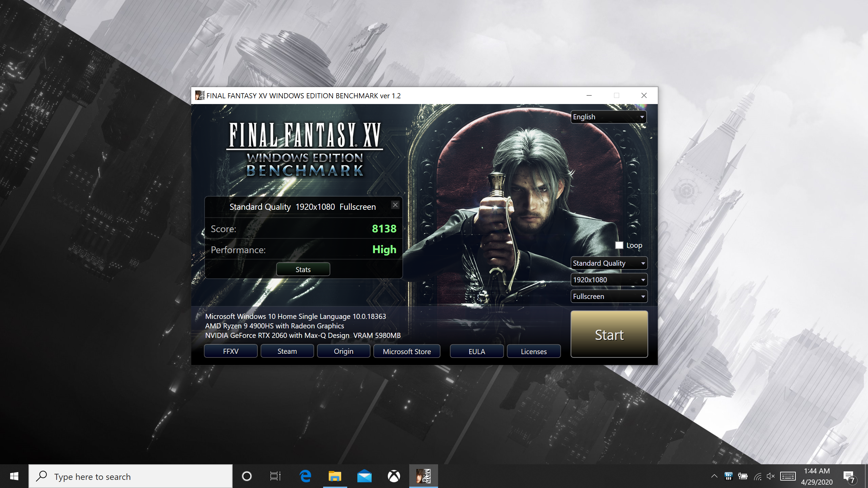Enable the Loop checkbox
This screenshot has width=868, height=488.
coord(619,245)
